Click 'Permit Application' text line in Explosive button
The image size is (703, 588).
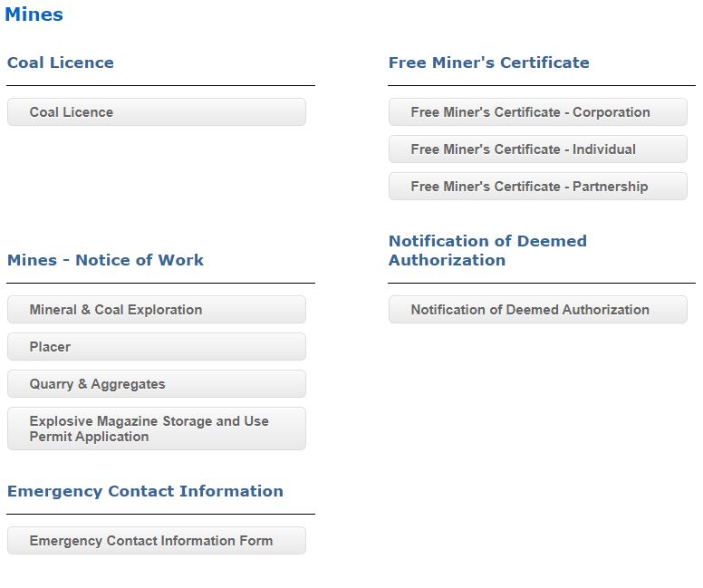[x=89, y=437]
